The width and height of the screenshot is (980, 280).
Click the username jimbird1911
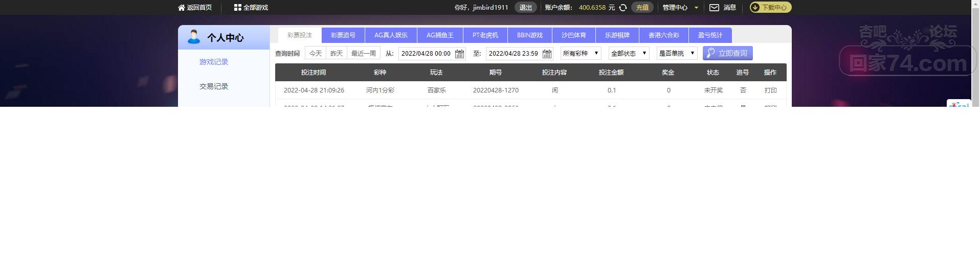491,8
